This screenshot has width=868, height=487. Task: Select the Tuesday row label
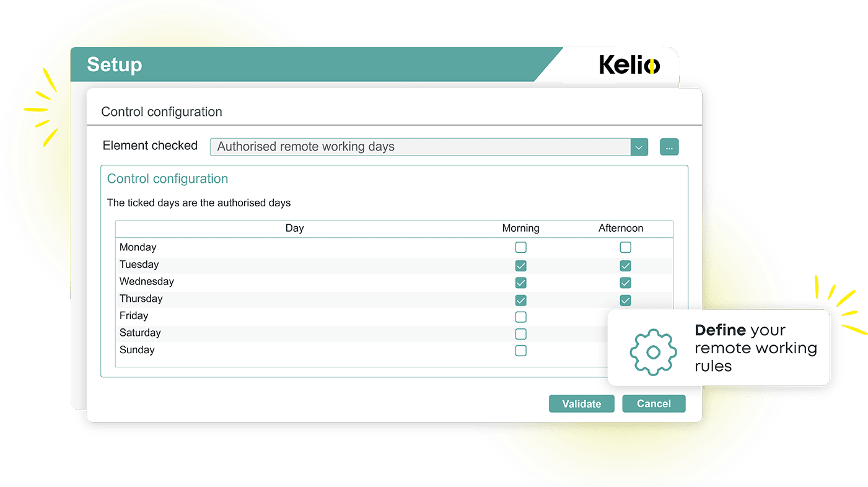[x=139, y=265]
